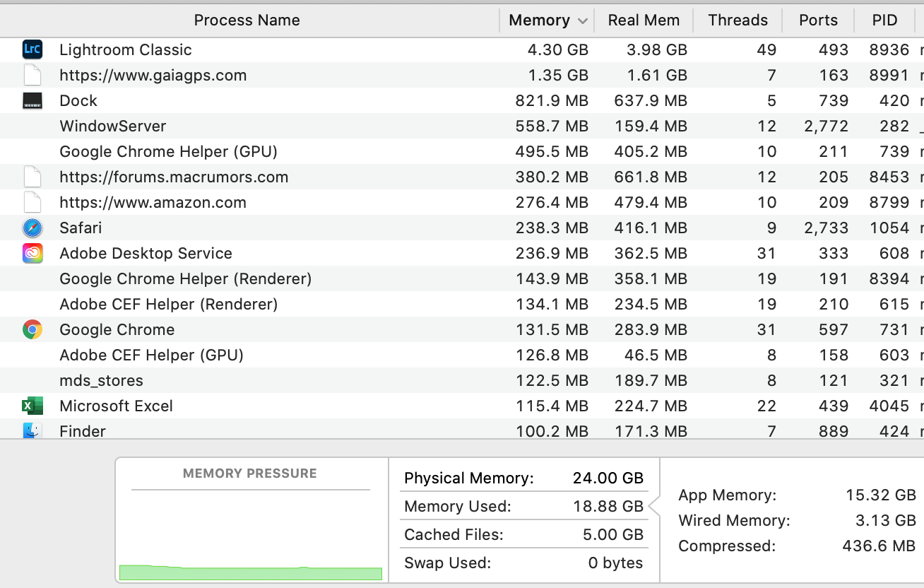Click the Memory Pressure graph
Viewport: 924px width, 588px height.
[x=251, y=535]
